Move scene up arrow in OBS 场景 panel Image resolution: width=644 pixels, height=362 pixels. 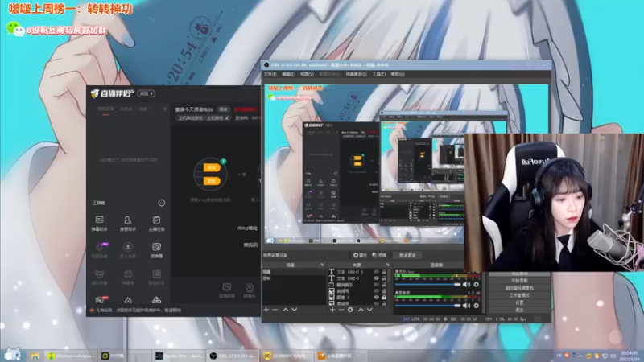(286, 310)
